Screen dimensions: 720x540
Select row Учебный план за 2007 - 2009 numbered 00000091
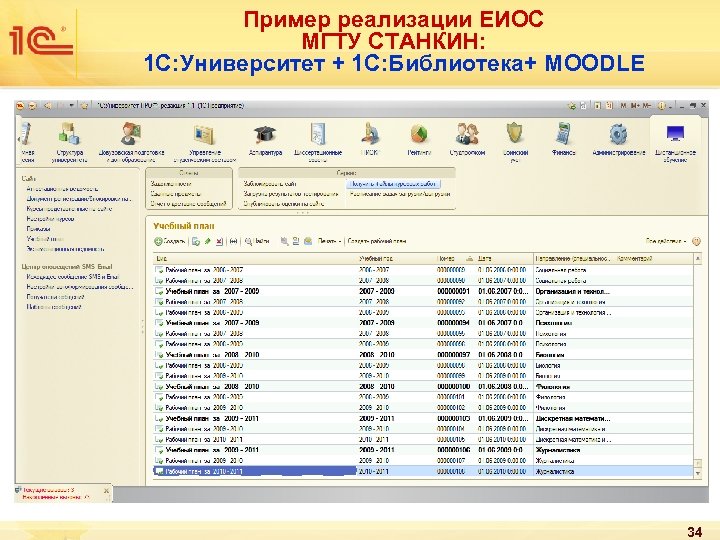422,291
